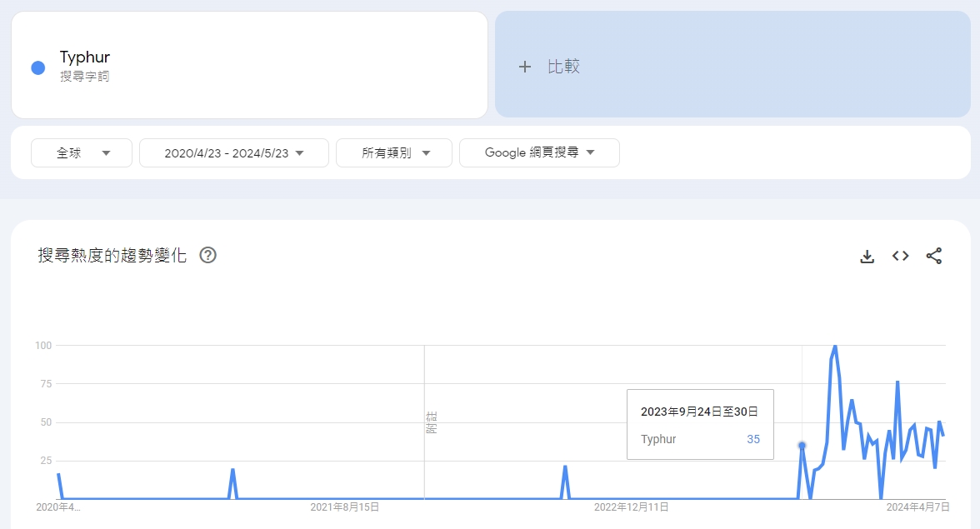Image resolution: width=980 pixels, height=529 pixels.
Task: Open the 全球 region dropdown
Action: [82, 153]
